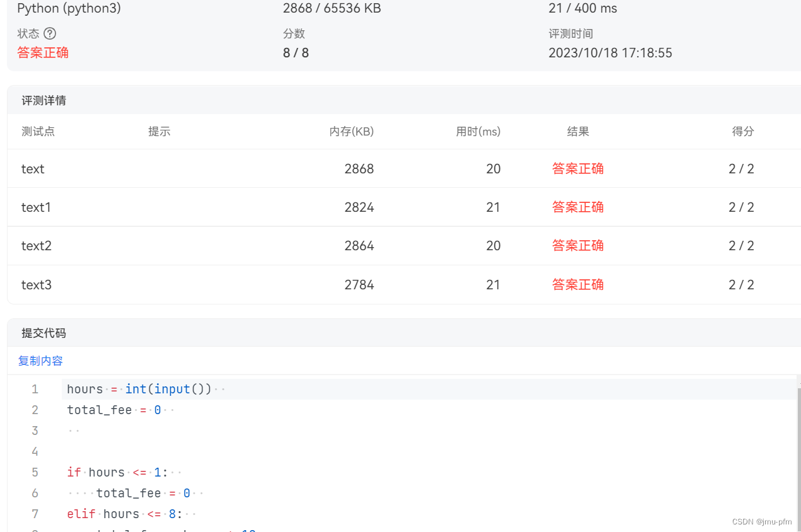The width and height of the screenshot is (801, 532).
Task: Click time usage 21 / 400 ms
Action: coord(583,8)
